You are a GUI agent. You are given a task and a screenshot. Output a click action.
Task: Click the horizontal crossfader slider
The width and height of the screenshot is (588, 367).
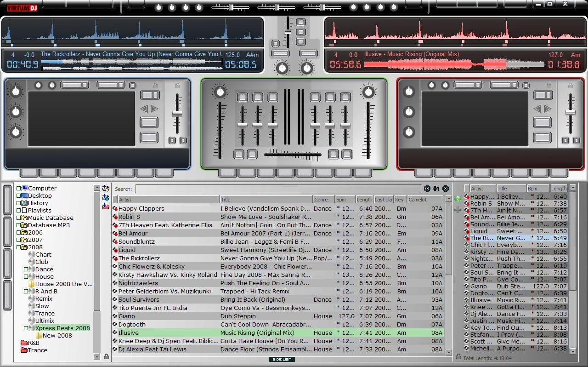click(x=293, y=155)
